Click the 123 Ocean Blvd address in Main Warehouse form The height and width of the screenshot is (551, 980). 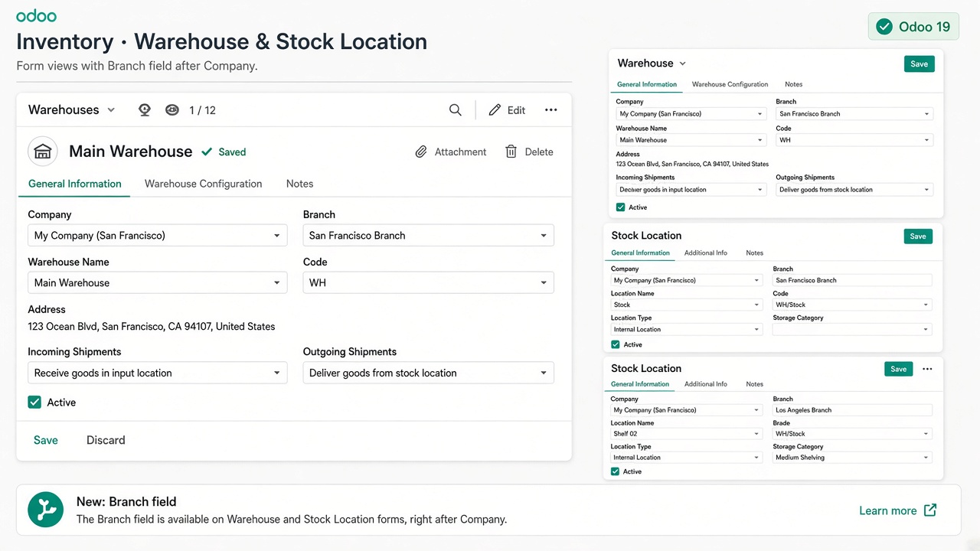(152, 327)
